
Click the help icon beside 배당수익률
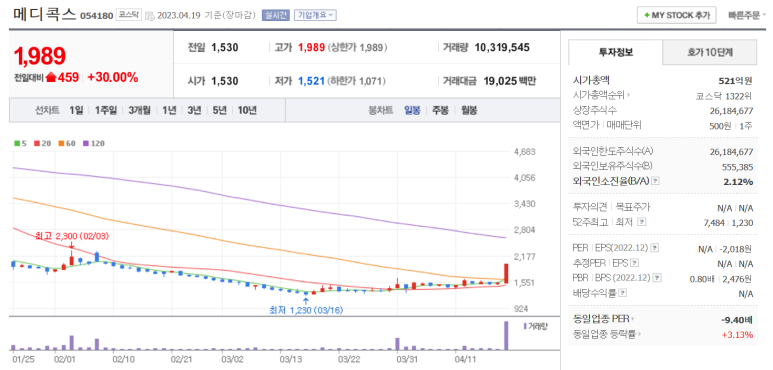[x=623, y=294]
